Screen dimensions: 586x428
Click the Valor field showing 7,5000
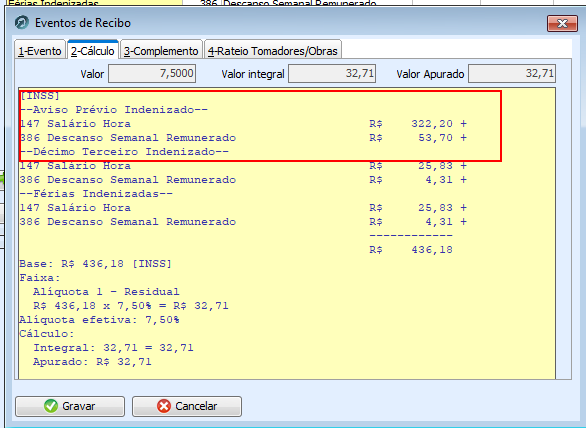152,73
